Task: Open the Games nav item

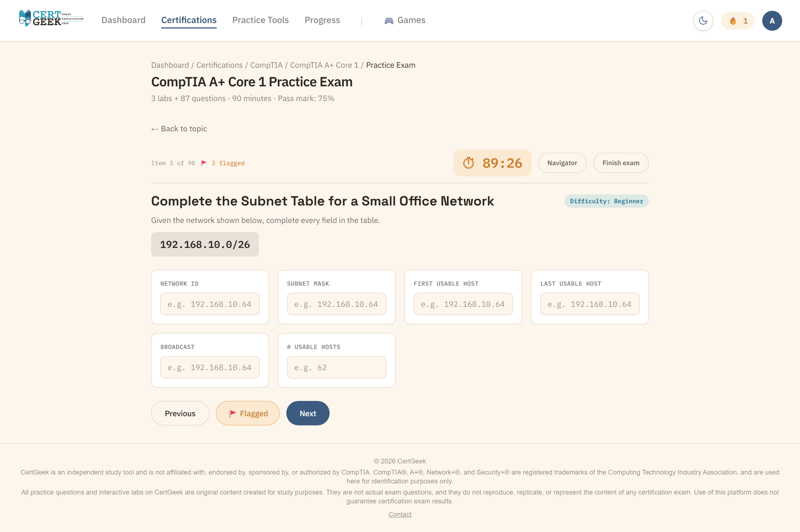Action: click(x=404, y=20)
